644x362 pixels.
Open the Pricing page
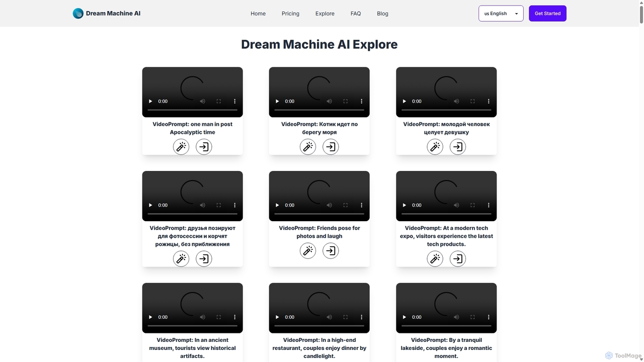[290, 14]
